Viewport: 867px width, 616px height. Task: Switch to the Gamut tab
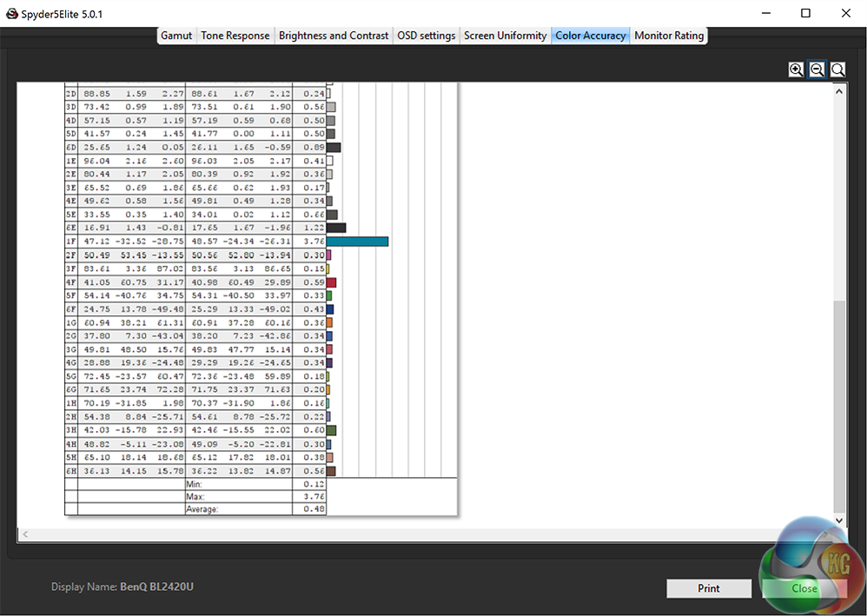click(x=175, y=36)
